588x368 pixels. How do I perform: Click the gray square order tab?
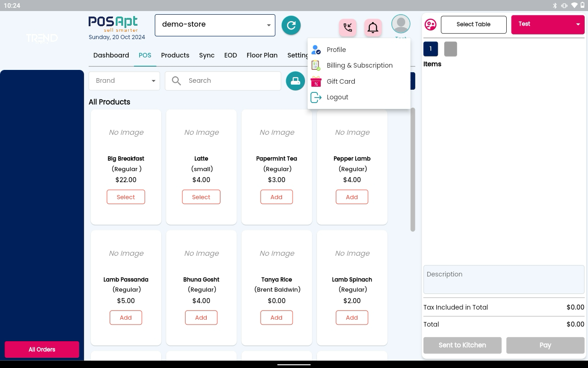pyautogui.click(x=451, y=49)
